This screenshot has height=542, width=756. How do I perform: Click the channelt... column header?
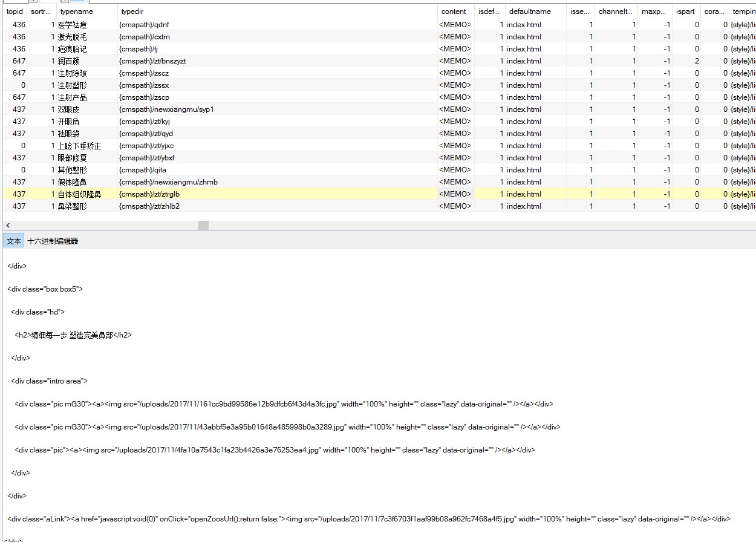point(616,11)
